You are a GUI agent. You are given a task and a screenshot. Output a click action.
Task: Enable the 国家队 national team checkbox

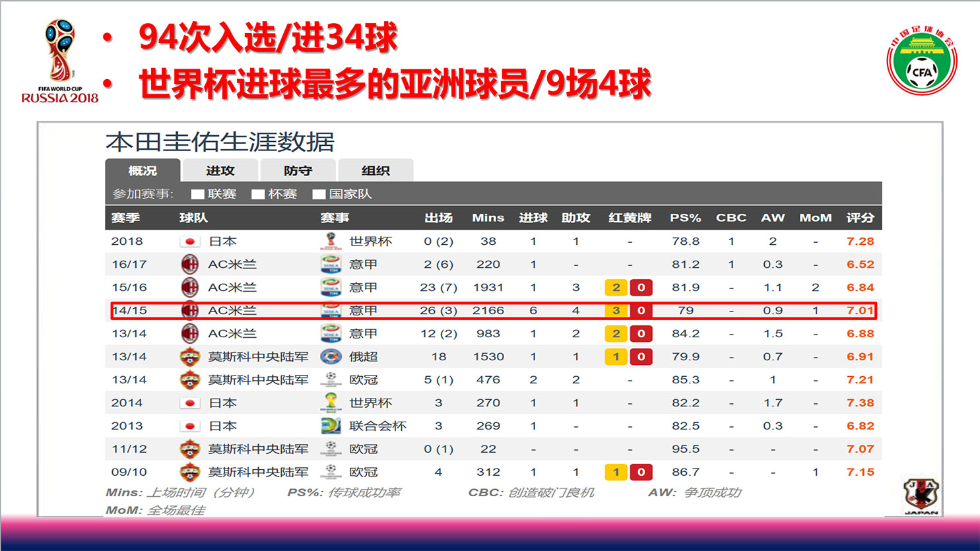pyautogui.click(x=319, y=195)
